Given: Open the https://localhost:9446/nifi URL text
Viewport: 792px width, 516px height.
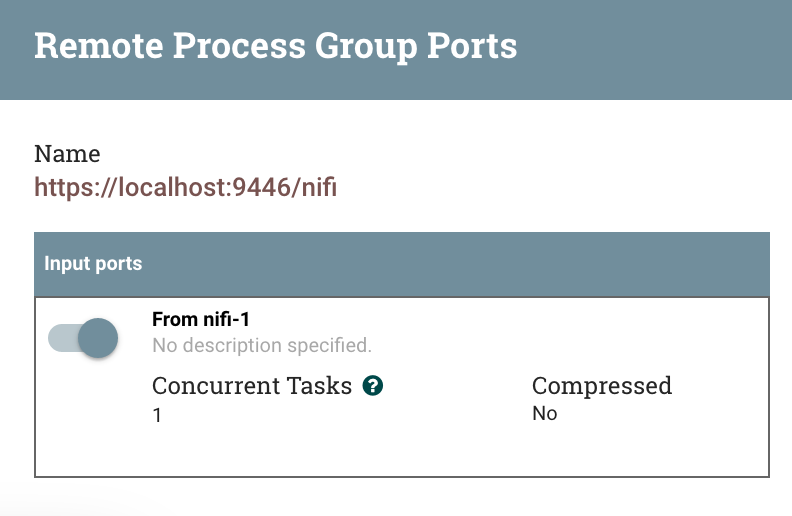Looking at the screenshot, I should [x=185, y=187].
